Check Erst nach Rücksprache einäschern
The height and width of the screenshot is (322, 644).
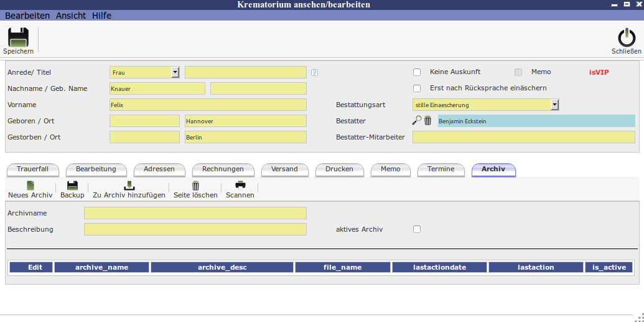click(417, 88)
